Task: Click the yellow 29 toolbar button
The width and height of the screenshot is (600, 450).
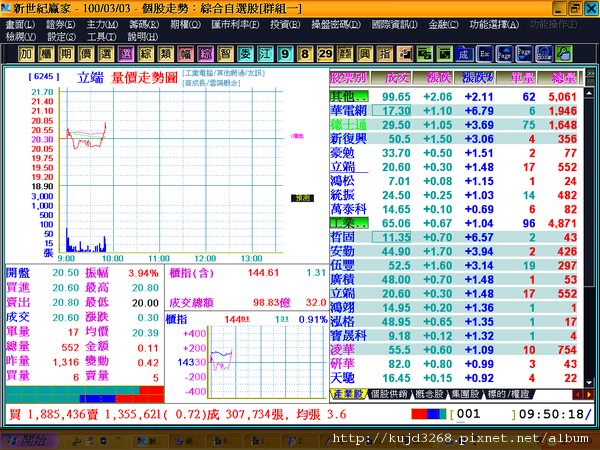Action: click(x=325, y=54)
